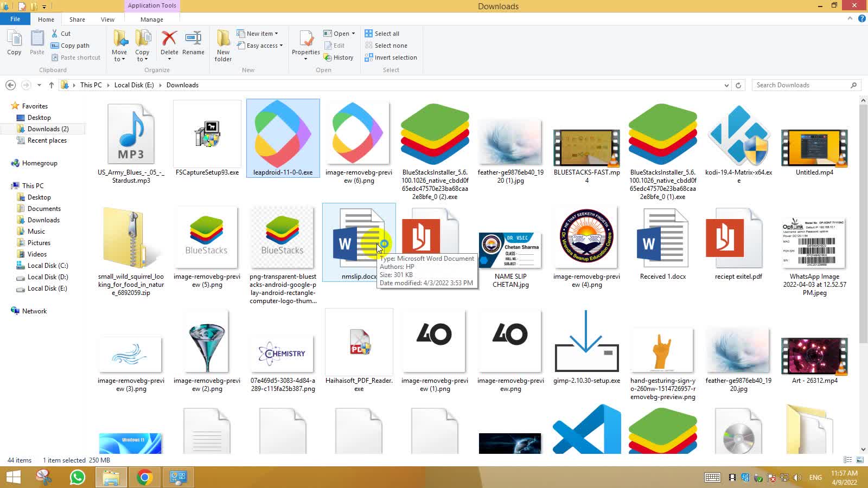Click the Paste ribbon icon
This screenshot has width=868, height=488.
(37, 43)
